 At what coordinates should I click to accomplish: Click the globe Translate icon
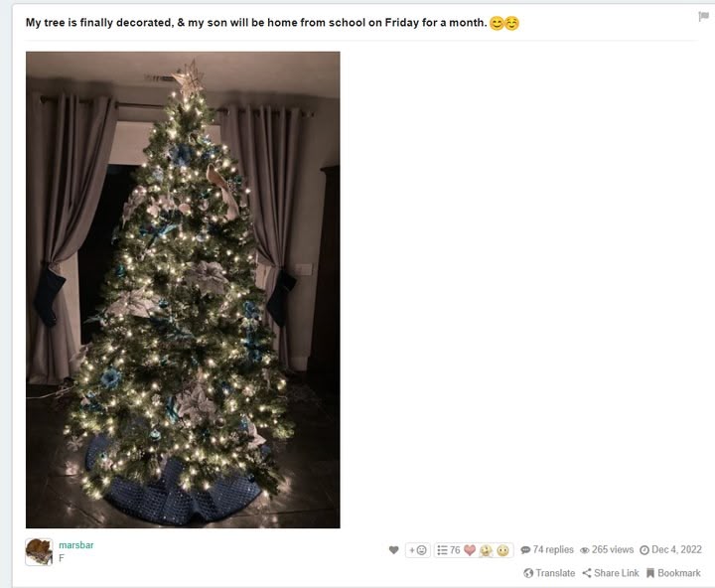click(x=528, y=573)
